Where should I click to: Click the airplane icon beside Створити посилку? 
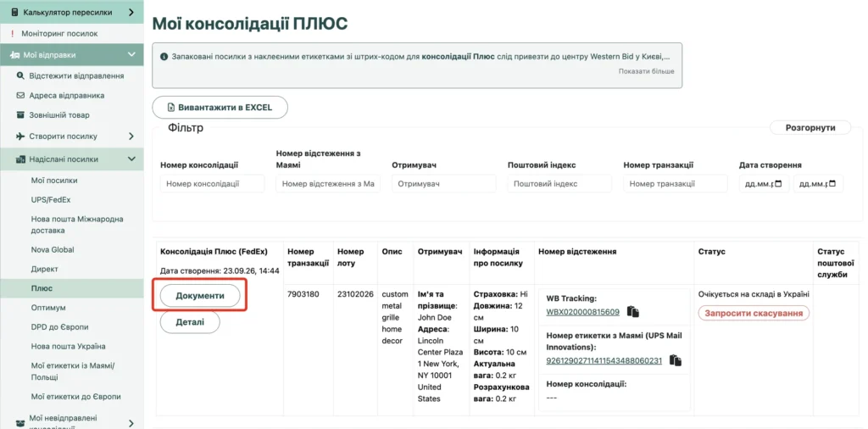coord(20,136)
